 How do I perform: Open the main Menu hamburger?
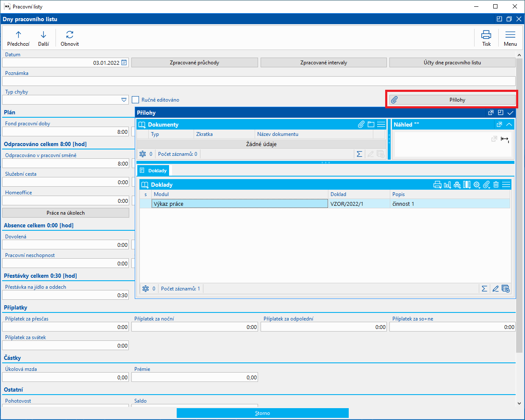[510, 38]
